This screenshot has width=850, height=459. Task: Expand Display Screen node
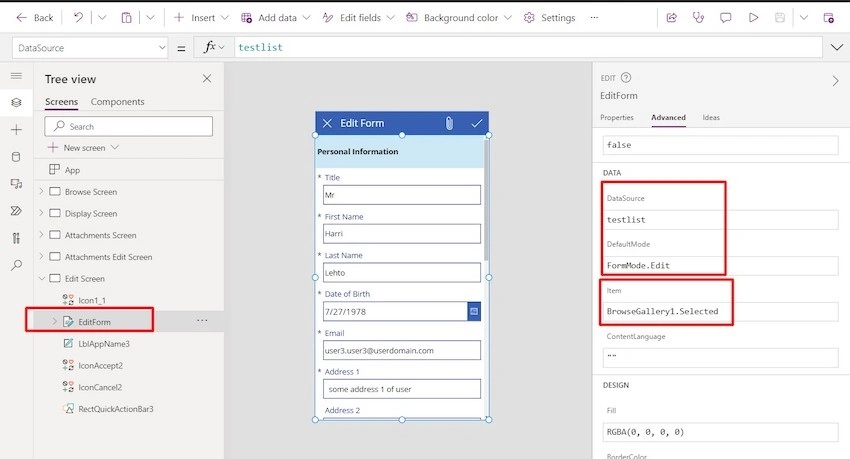41,213
